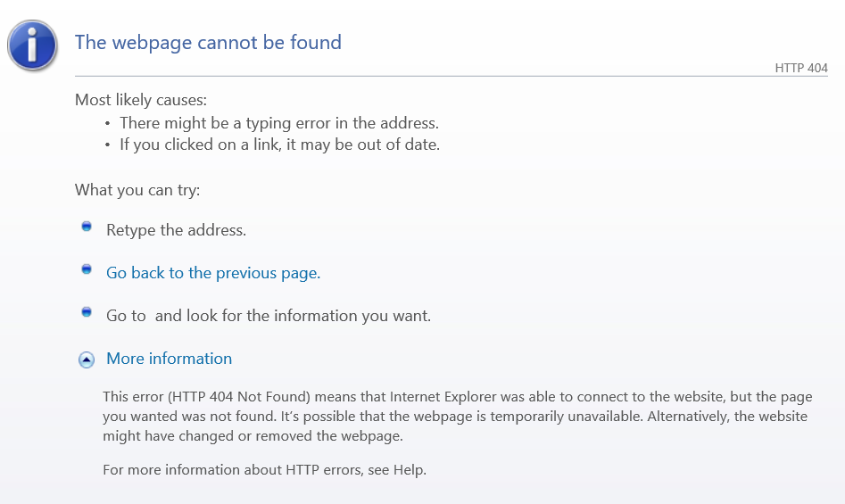Click the 'What you can try:' text

point(137,190)
